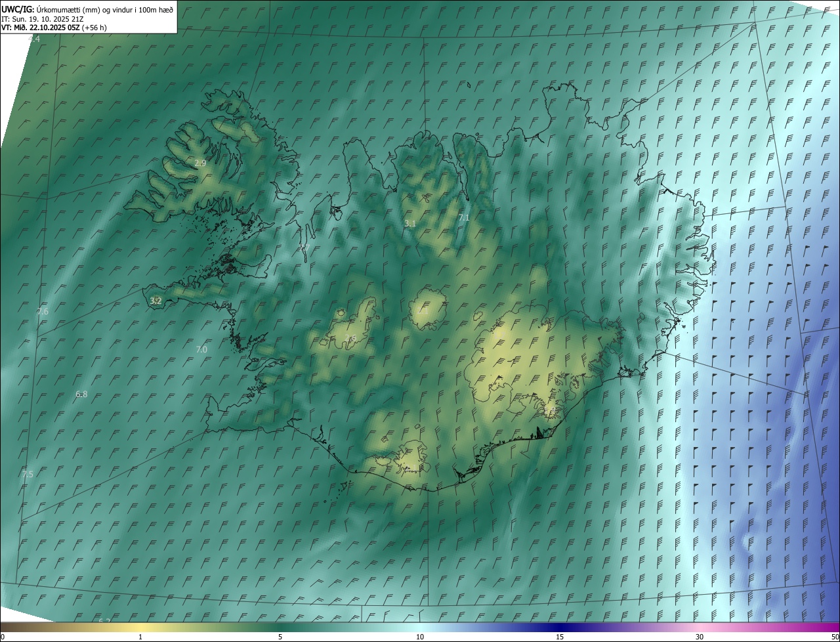840x642 pixels.
Task: Click the 7.1 value on the map
Action: (x=464, y=217)
